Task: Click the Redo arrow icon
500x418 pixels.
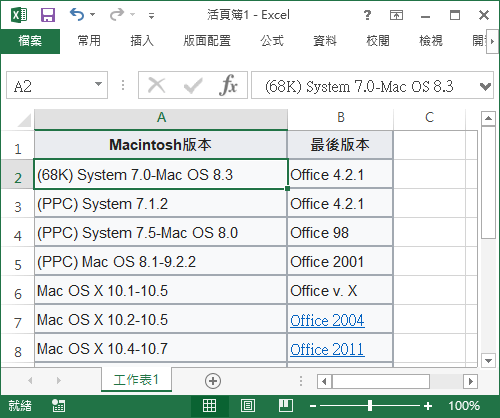Action: pyautogui.click(x=117, y=15)
